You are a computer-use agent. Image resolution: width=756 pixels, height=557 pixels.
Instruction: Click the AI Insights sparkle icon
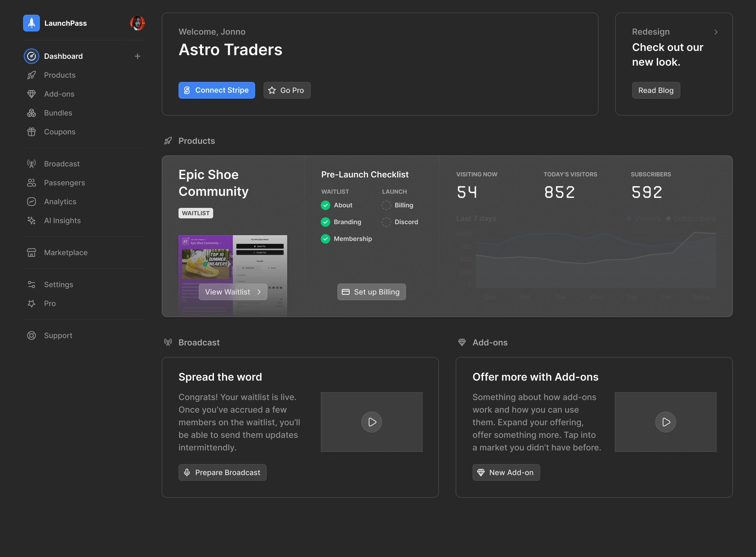pos(31,220)
